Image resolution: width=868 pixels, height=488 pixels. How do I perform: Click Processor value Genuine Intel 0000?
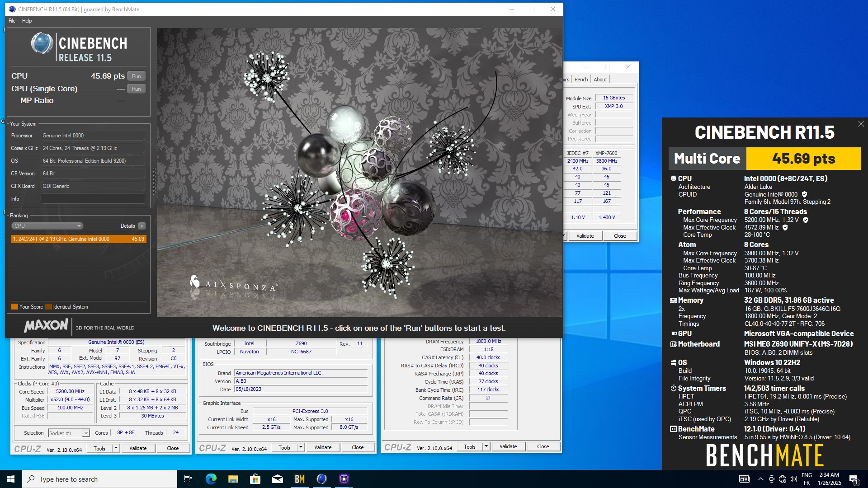(x=93, y=136)
